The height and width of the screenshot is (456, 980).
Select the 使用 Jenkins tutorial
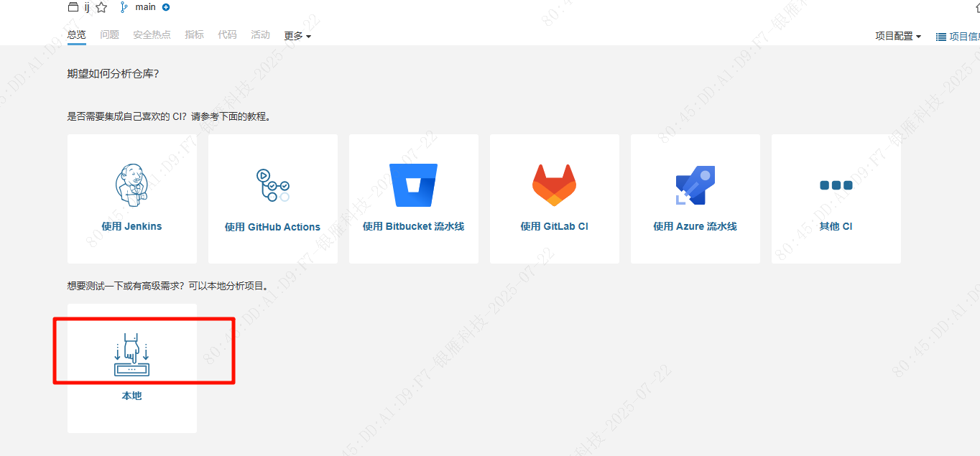[132, 226]
